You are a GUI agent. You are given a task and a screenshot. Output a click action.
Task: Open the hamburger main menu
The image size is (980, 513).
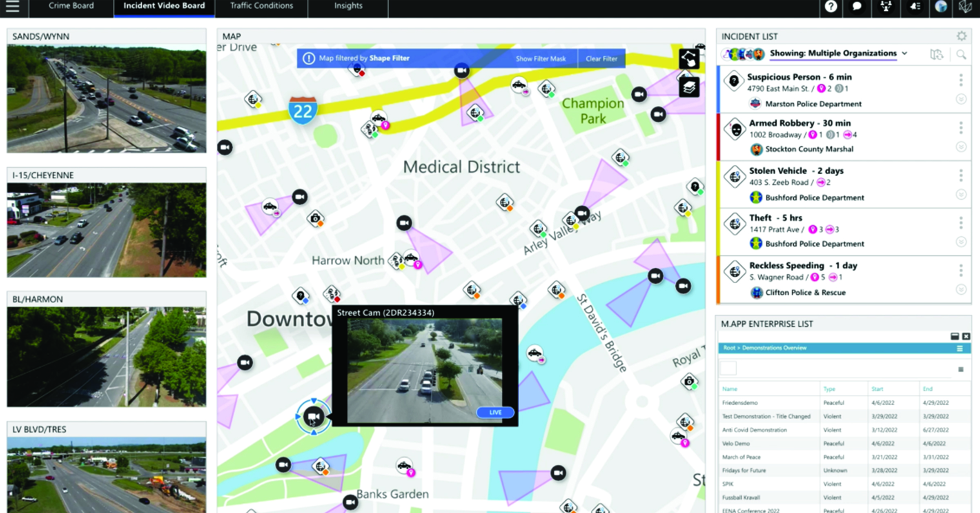tap(13, 7)
